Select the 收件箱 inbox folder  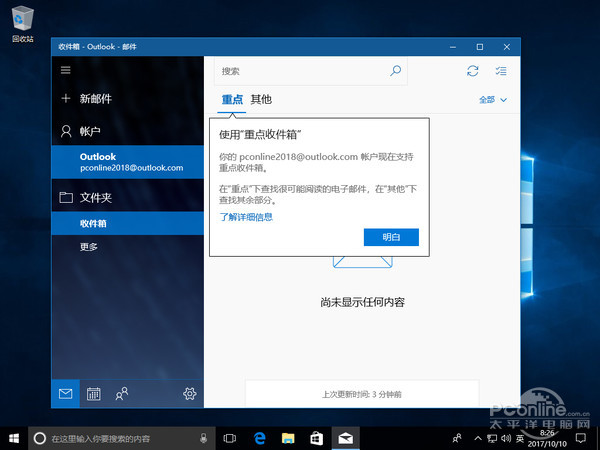[x=127, y=223]
